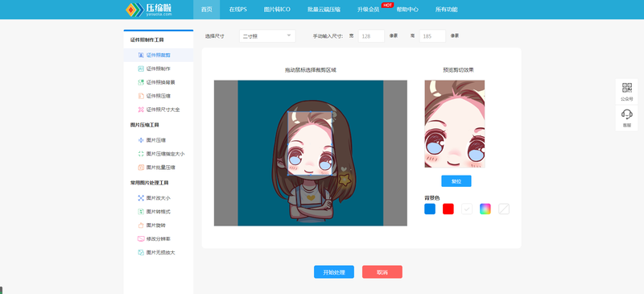Open 在线PS from the top navigation

coord(237,10)
